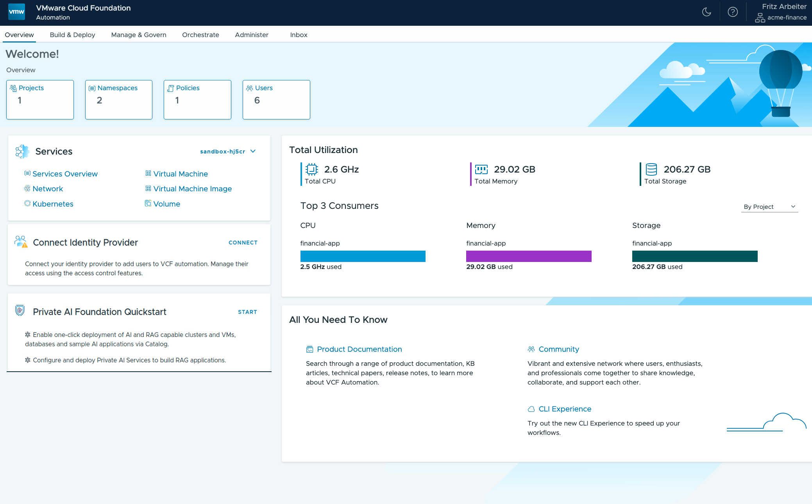Click the Connect Identity Provider warning badge
812x504 pixels.
[24, 246]
